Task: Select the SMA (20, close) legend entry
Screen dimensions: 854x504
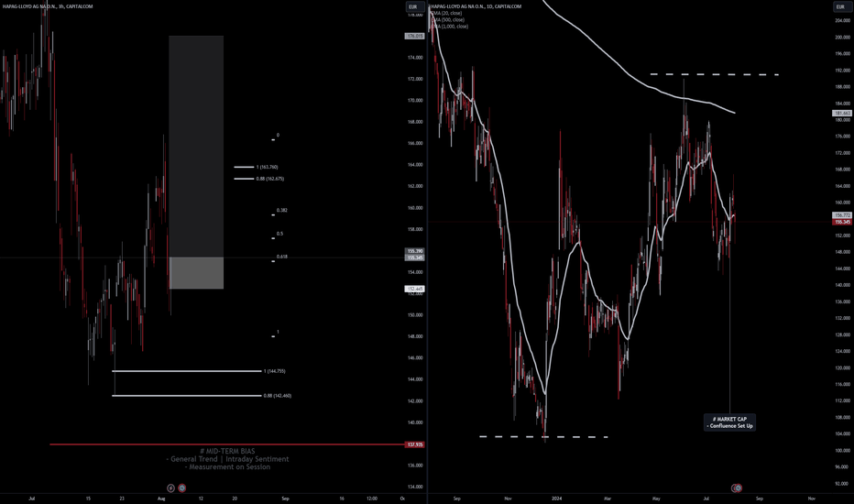Action: pyautogui.click(x=446, y=13)
